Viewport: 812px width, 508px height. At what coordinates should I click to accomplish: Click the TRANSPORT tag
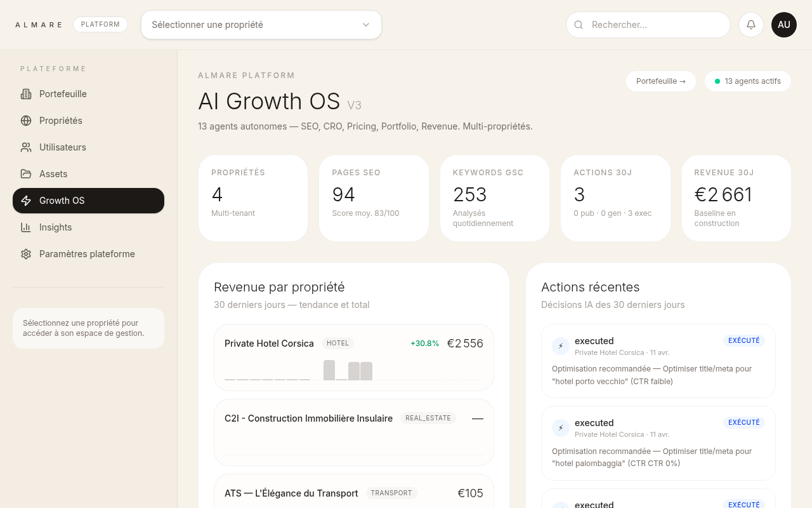coord(391,493)
